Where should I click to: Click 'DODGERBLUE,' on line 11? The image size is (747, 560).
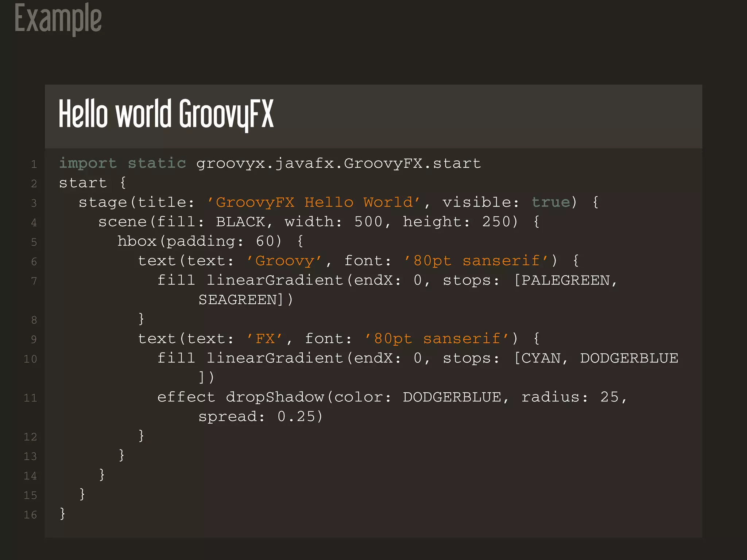click(456, 397)
